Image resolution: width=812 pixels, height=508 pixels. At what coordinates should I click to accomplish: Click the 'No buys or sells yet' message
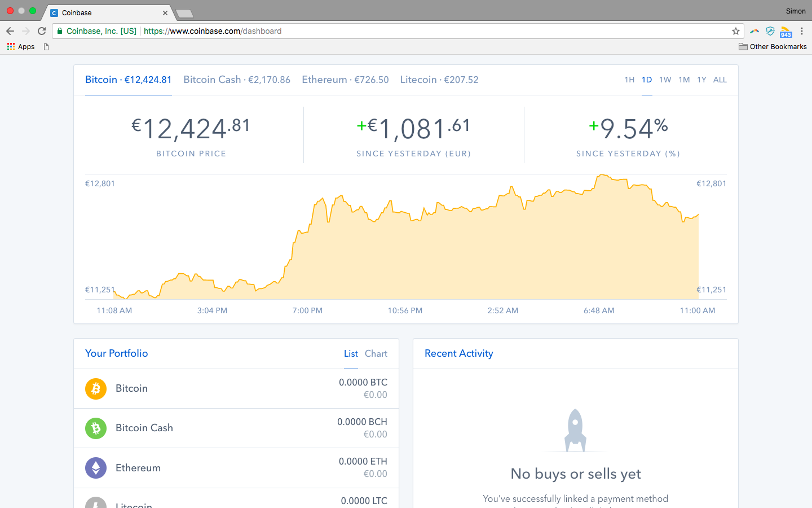[x=576, y=474]
